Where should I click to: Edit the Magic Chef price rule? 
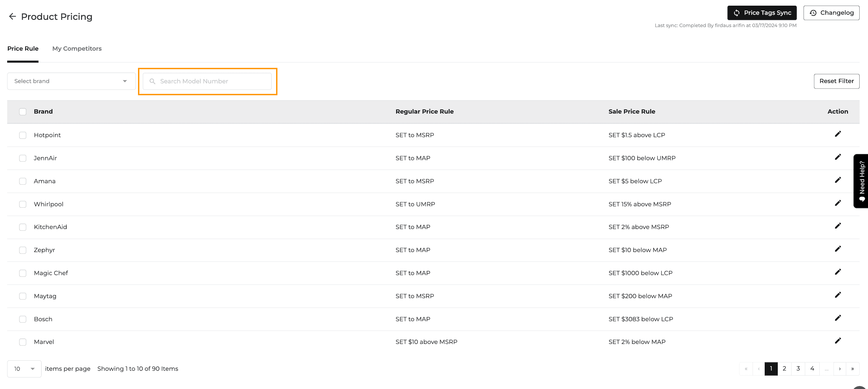pyautogui.click(x=838, y=272)
